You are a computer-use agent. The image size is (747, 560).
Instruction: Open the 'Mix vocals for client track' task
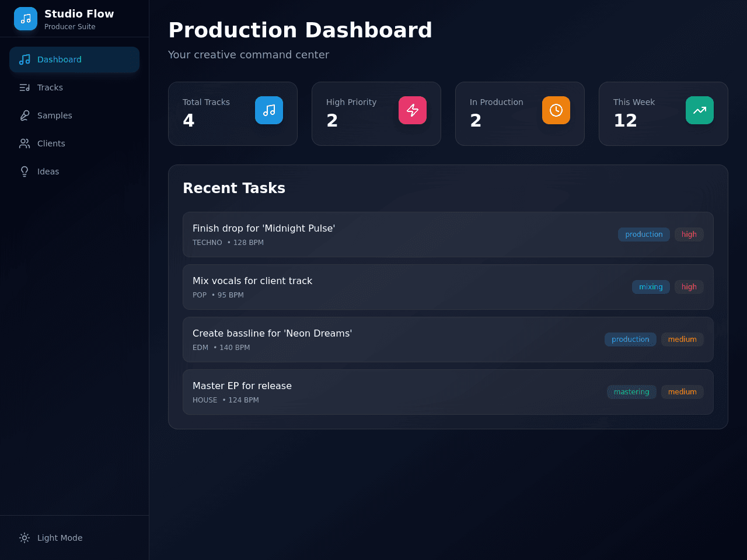pos(448,287)
